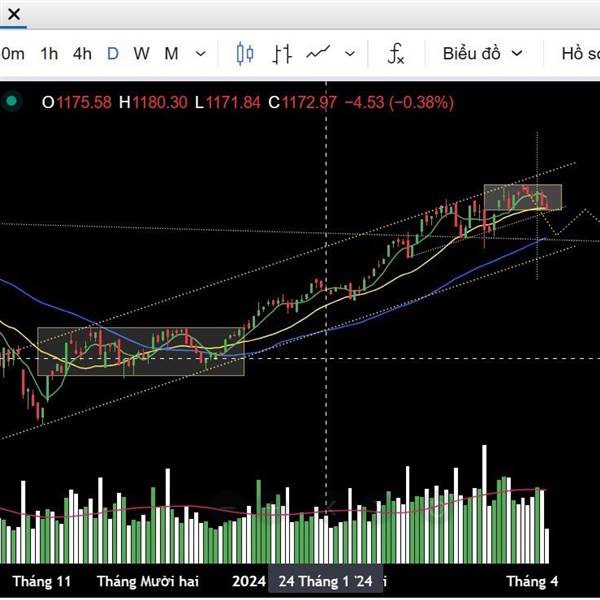Viewport: 600px width, 600px height.
Task: Select the candlestick chart type icon
Action: (245, 54)
